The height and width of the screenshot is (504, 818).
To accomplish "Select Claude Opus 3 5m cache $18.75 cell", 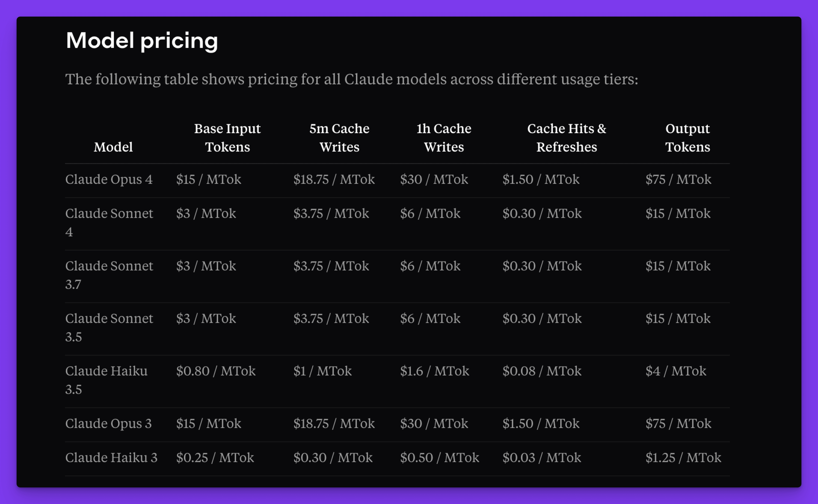I will [x=334, y=423].
